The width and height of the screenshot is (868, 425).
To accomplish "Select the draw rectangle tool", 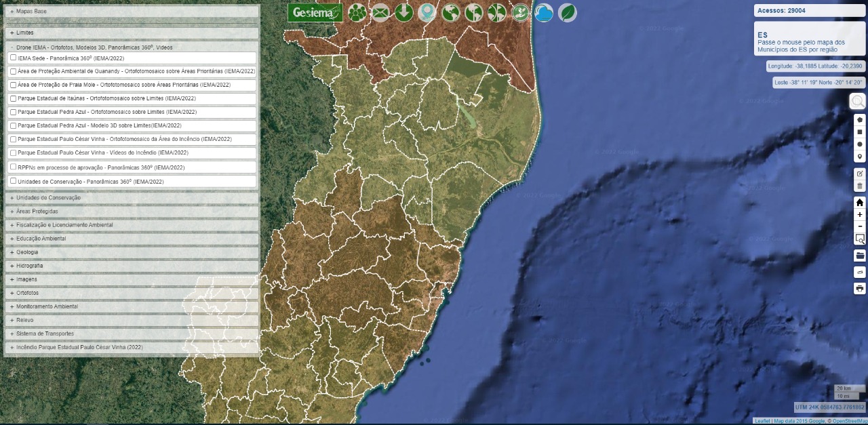I will click(x=860, y=131).
